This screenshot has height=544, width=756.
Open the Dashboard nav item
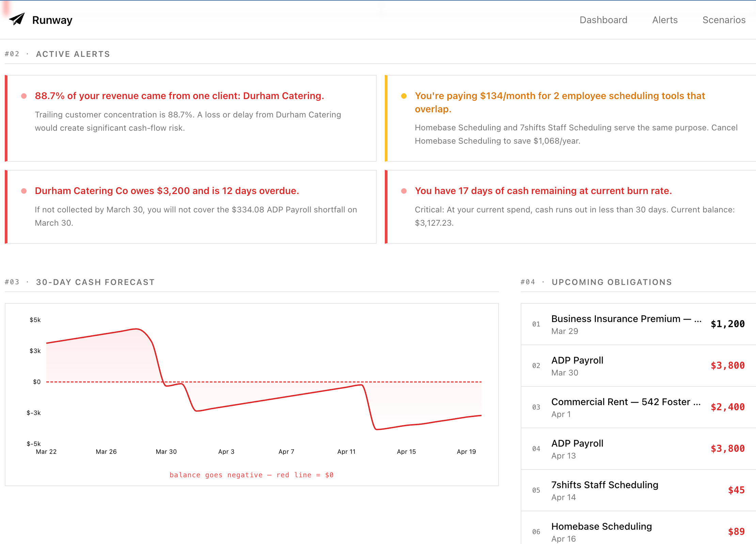[x=603, y=20]
